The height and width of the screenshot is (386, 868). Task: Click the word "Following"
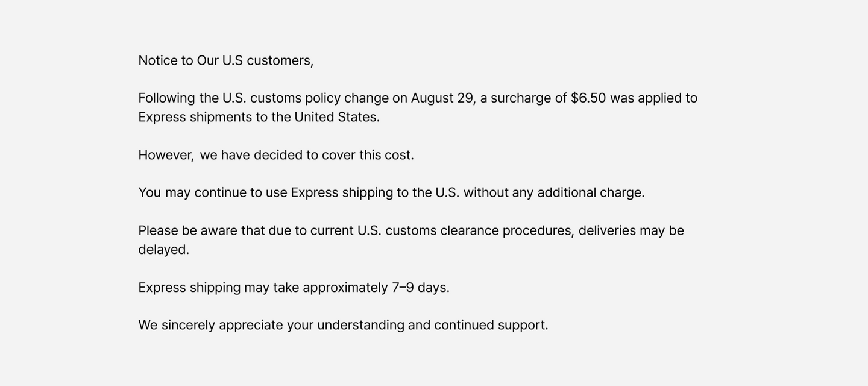166,98
